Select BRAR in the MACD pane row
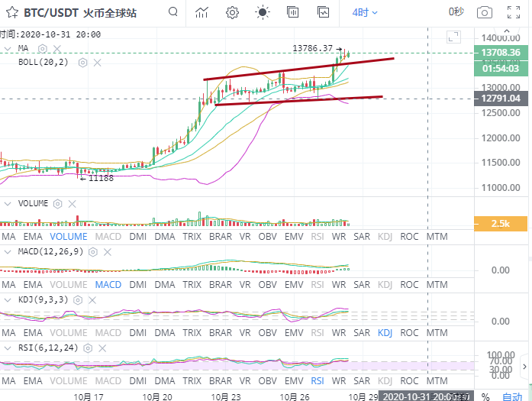Image resolution: width=532 pixels, height=401 pixels. [221, 285]
